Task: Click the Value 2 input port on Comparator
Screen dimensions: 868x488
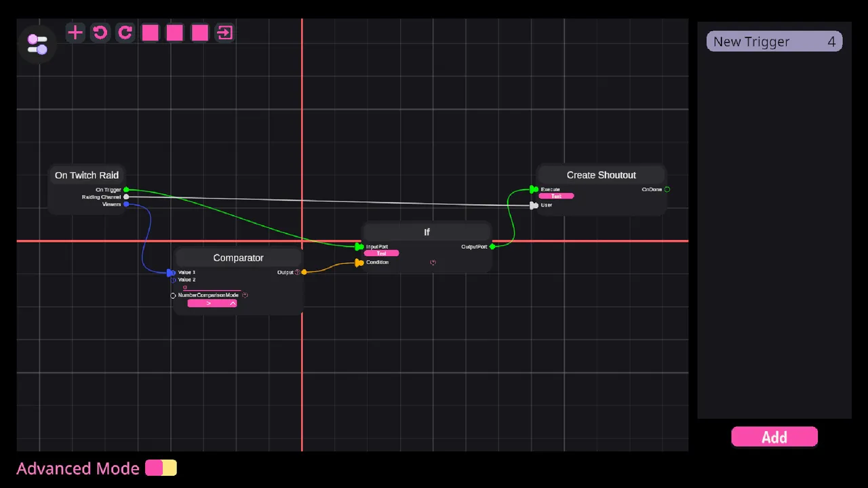Action: (173, 280)
